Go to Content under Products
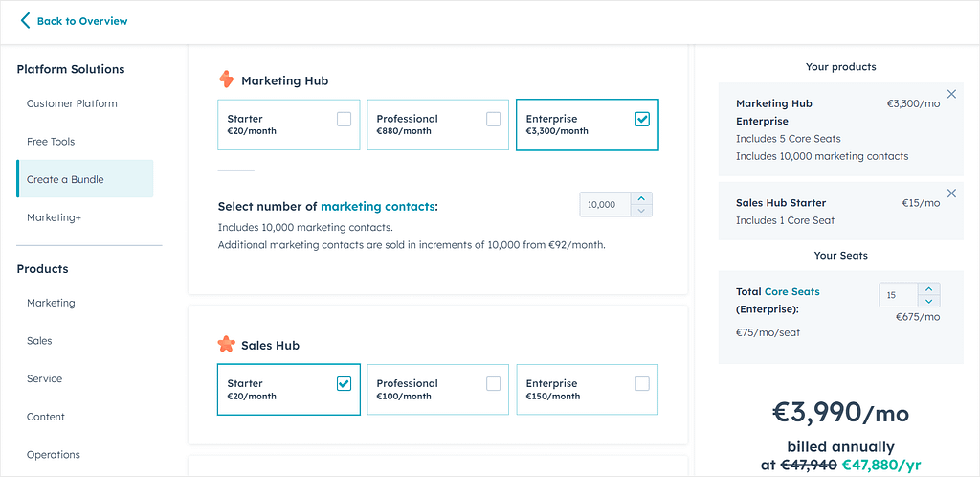This screenshot has width=980, height=477. 46,417
